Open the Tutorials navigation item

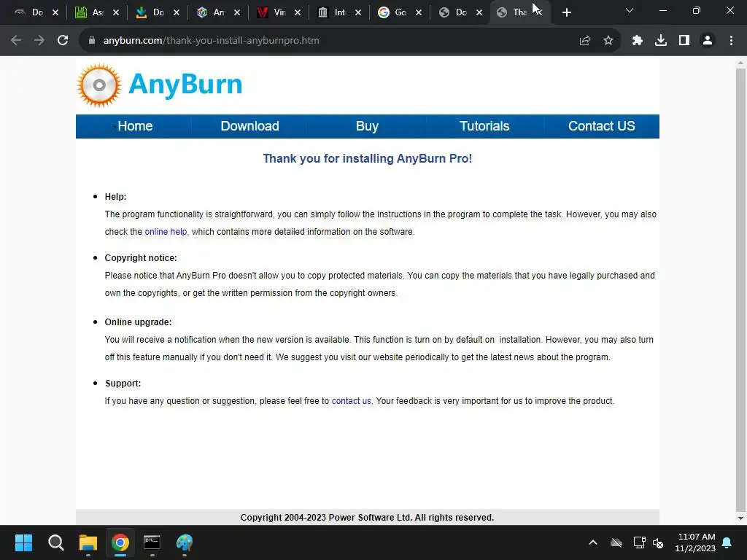click(x=484, y=126)
